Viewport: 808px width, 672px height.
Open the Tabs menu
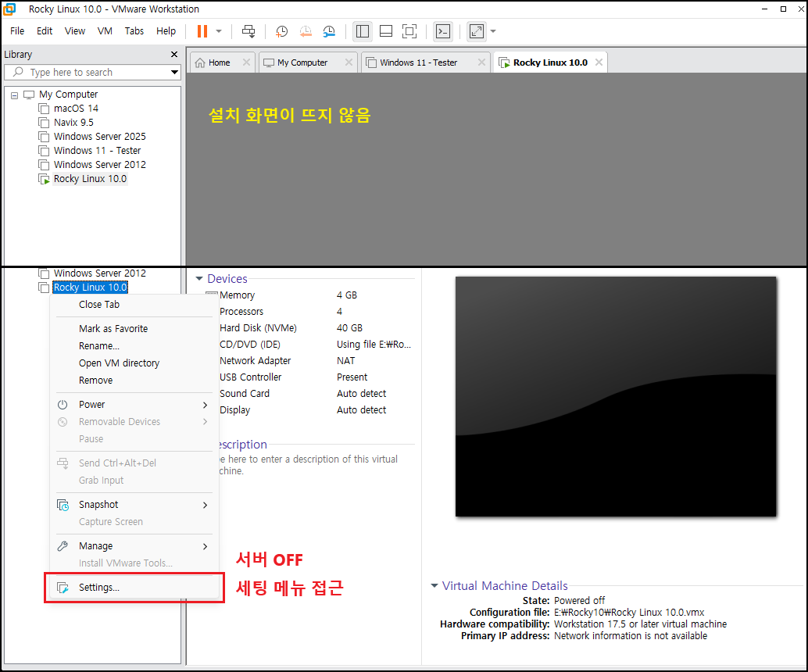pyautogui.click(x=134, y=31)
